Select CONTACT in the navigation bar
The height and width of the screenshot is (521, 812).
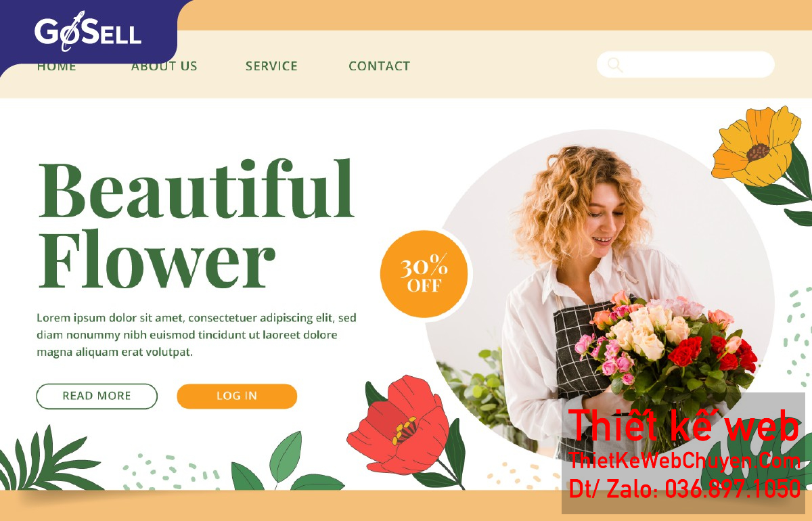379,66
